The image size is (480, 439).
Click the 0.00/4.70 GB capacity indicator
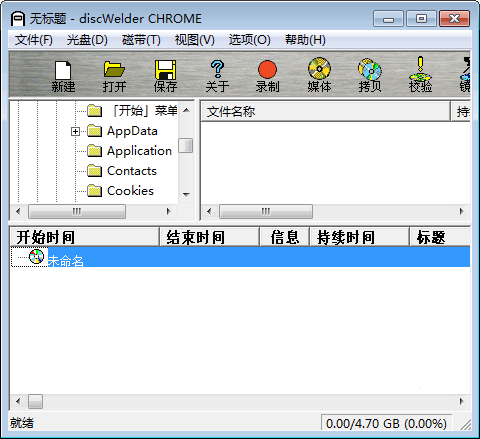coord(386,423)
